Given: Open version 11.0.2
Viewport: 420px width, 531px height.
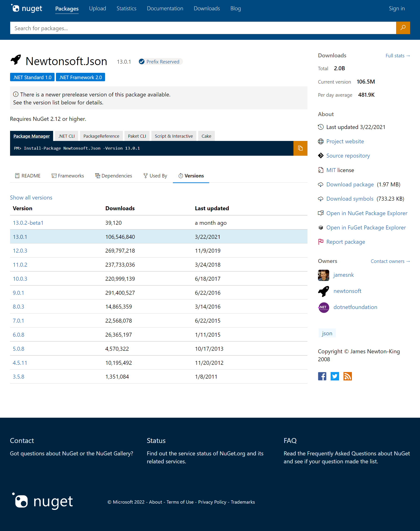Looking at the screenshot, I should click(20, 265).
